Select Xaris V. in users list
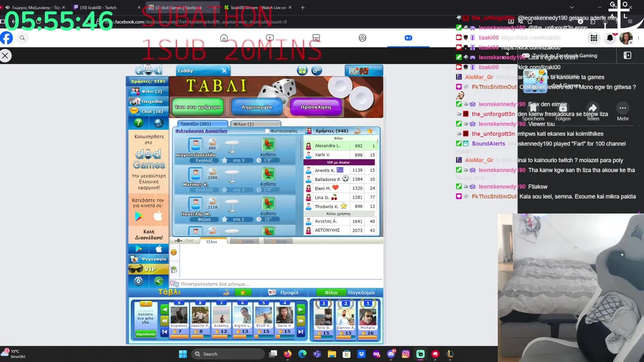The height and width of the screenshot is (362, 644). point(341,155)
